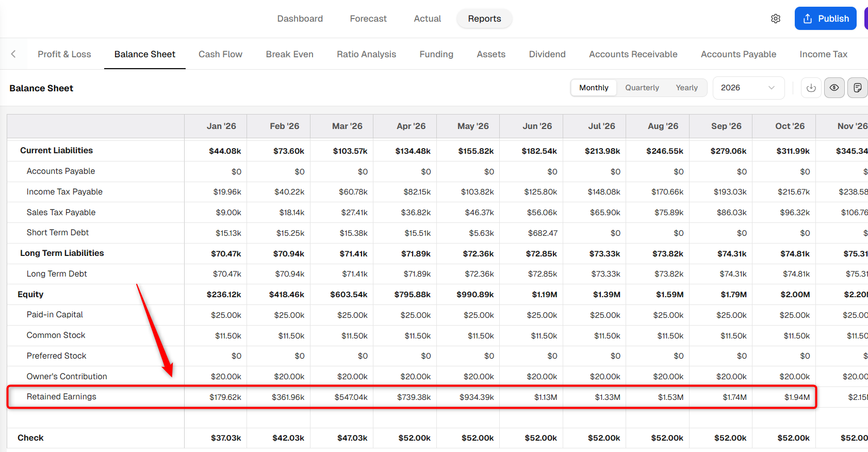Click the Income Tax tab
Image resolution: width=868 pixels, height=452 pixels.
click(823, 54)
